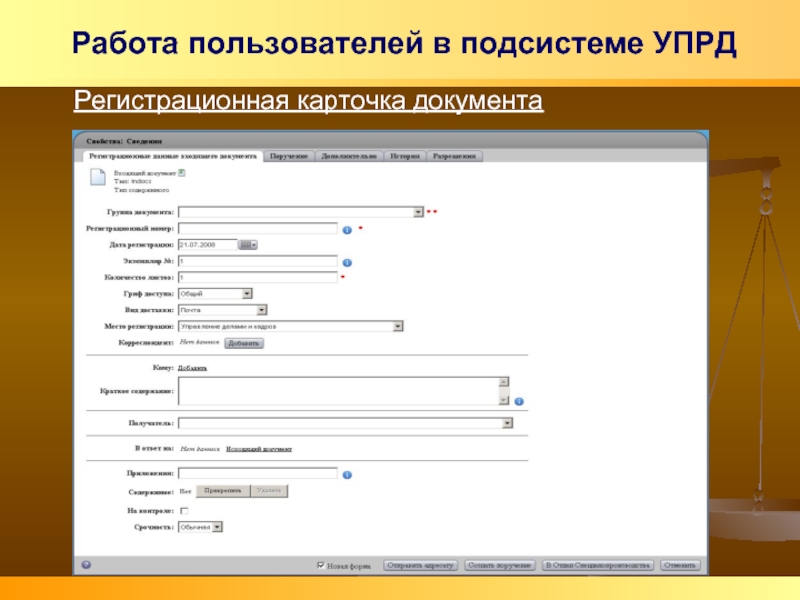
Task: Click the document page icon
Action: coord(97,177)
